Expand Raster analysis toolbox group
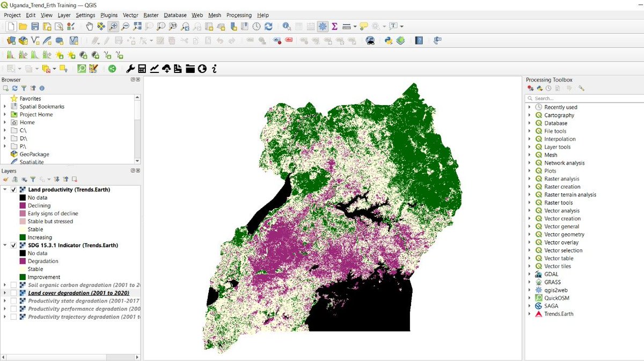The height and width of the screenshot is (361, 644). pyautogui.click(x=530, y=179)
